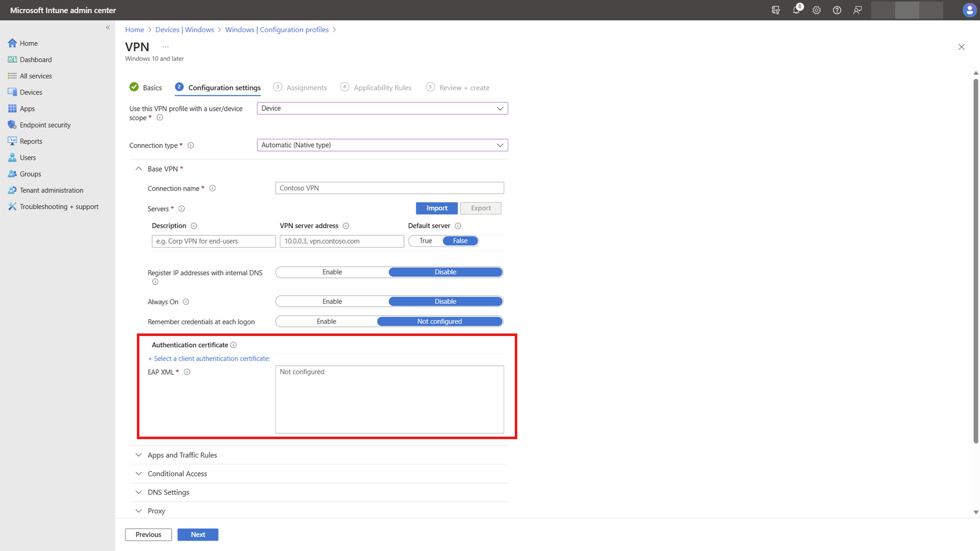The image size is (980, 551).
Task: Navigate to Apps in the sidebar
Action: [27, 108]
